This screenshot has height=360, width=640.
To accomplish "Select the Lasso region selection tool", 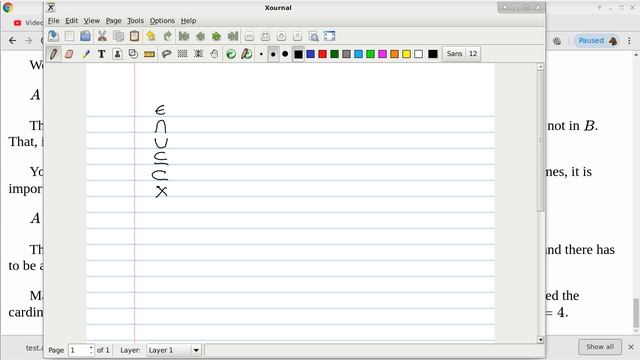I will tap(166, 54).
